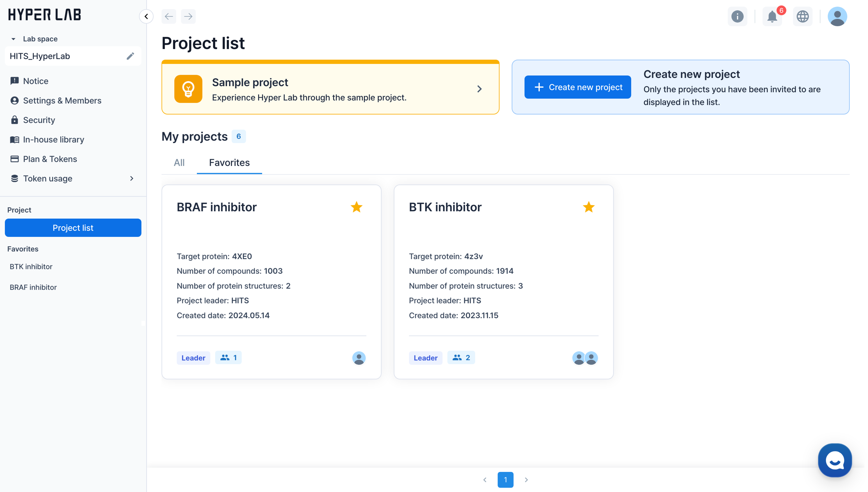
Task: Open the language globe icon
Action: [802, 16]
